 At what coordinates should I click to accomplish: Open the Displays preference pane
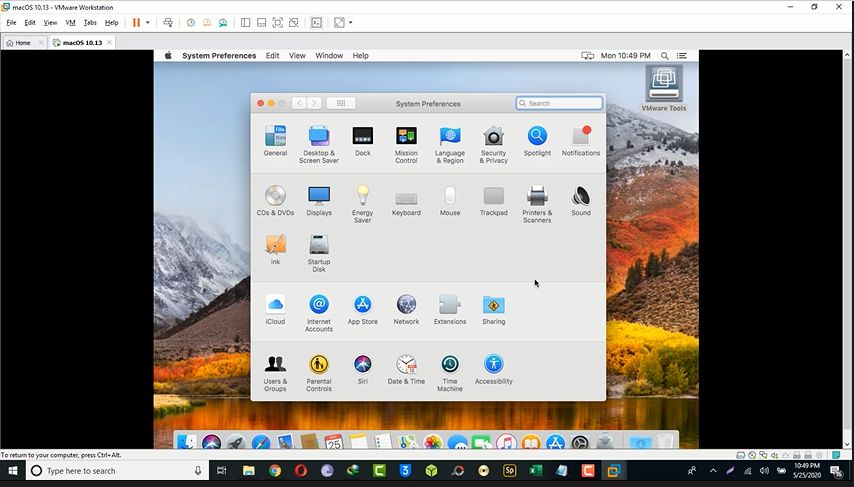[319, 200]
